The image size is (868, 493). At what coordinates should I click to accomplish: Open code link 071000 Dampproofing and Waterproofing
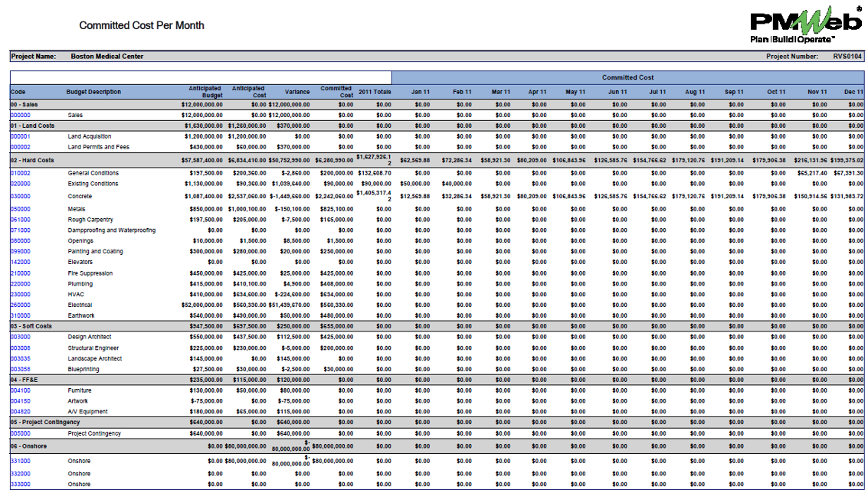pyautogui.click(x=21, y=230)
